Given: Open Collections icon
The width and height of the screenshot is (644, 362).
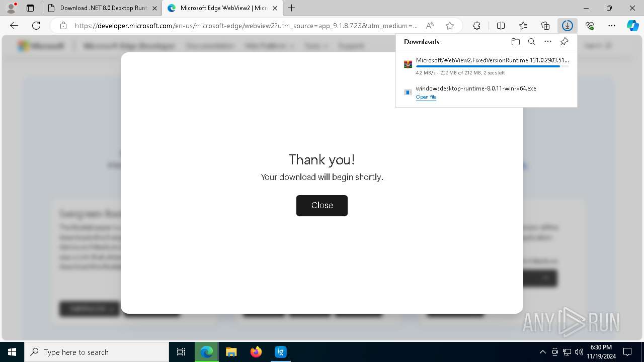Looking at the screenshot, I should coord(545,26).
